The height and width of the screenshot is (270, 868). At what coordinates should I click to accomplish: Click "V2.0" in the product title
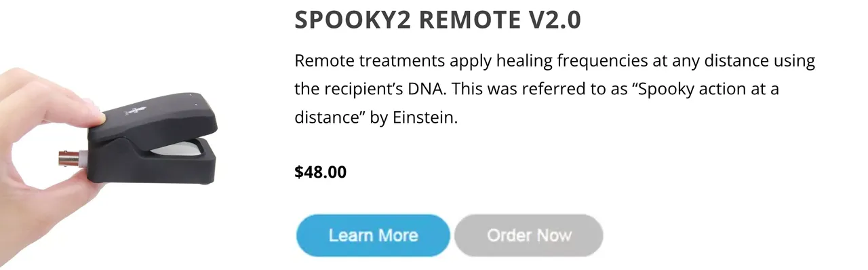554,20
